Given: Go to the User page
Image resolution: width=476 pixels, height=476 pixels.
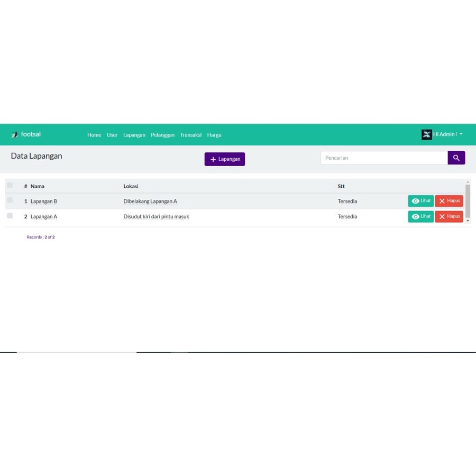Looking at the screenshot, I should coord(112,135).
